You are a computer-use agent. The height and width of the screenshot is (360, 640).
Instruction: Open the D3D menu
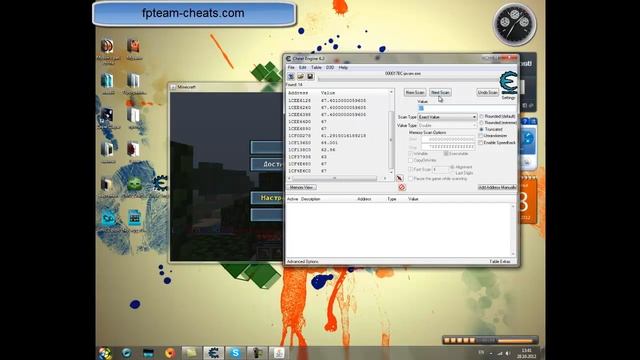click(x=330, y=67)
